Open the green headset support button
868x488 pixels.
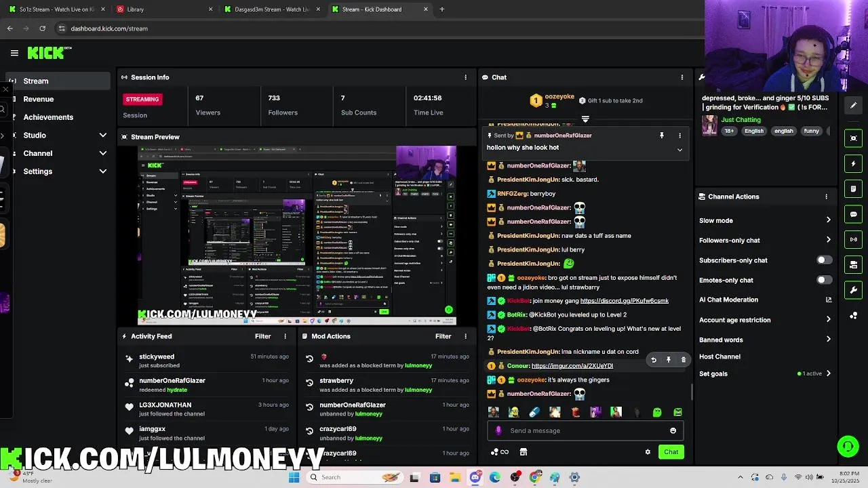(848, 446)
